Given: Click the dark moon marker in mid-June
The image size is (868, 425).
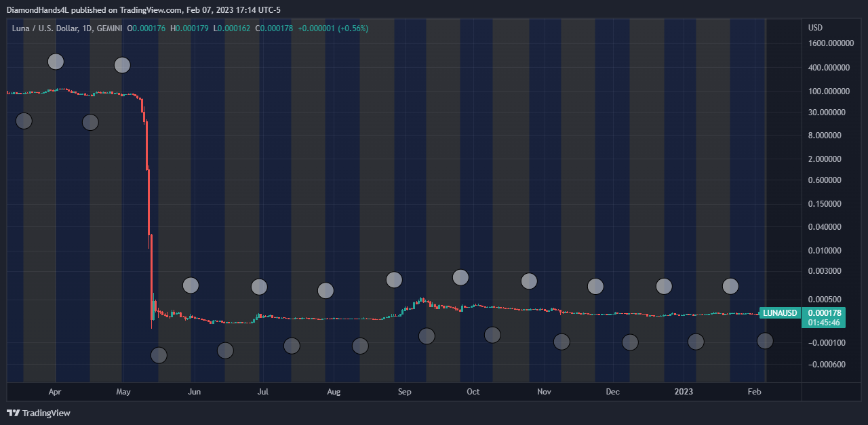Looking at the screenshot, I should (x=225, y=350).
